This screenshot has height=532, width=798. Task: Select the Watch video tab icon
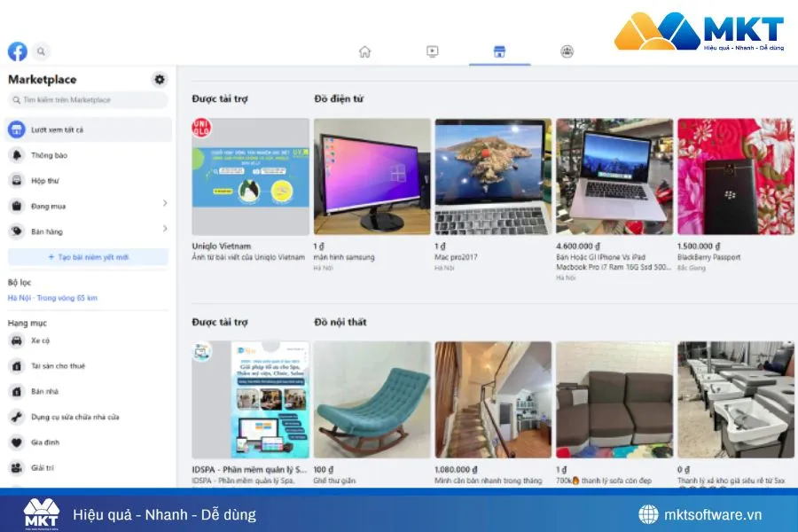pyautogui.click(x=432, y=51)
